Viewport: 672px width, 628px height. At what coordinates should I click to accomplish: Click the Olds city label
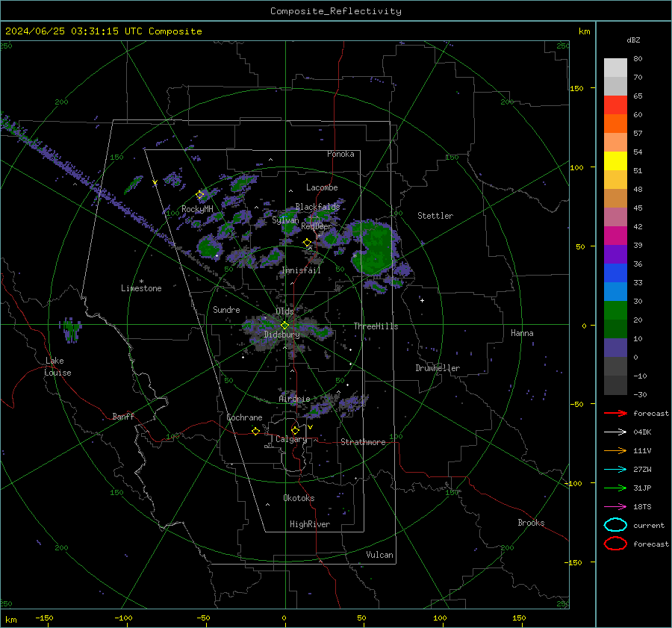[284, 311]
